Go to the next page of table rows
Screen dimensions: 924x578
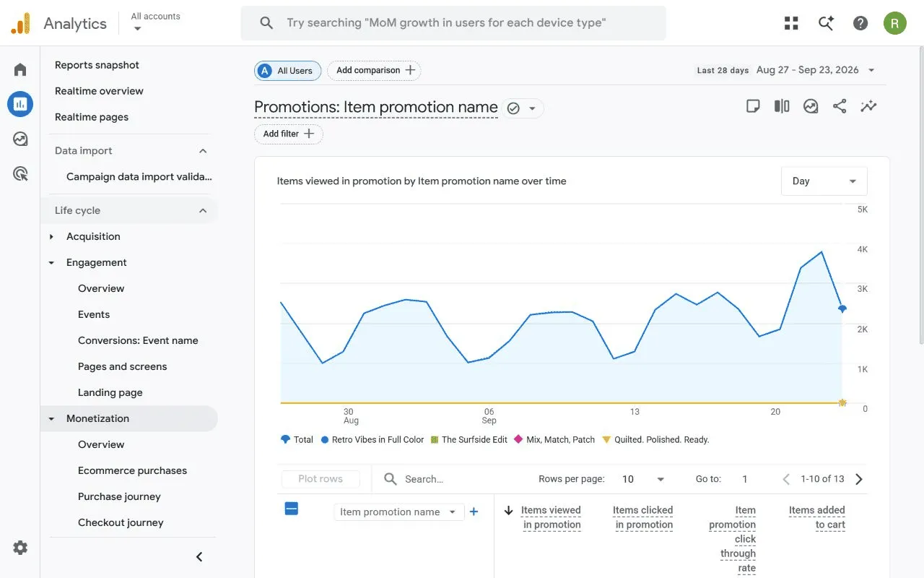click(x=859, y=479)
